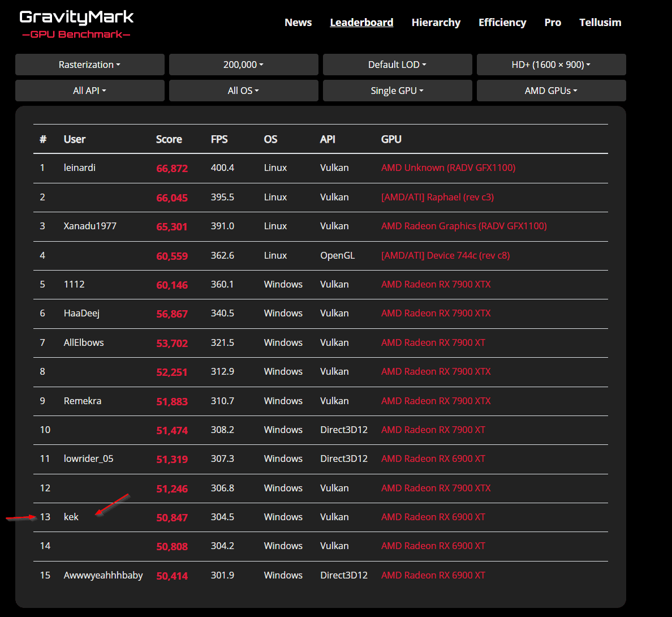This screenshot has width=672, height=617.
Task: Click the Score column header
Action: (169, 139)
